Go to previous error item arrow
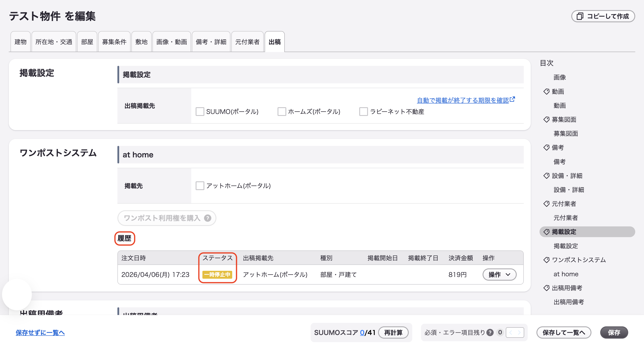The image size is (644, 350). (511, 332)
